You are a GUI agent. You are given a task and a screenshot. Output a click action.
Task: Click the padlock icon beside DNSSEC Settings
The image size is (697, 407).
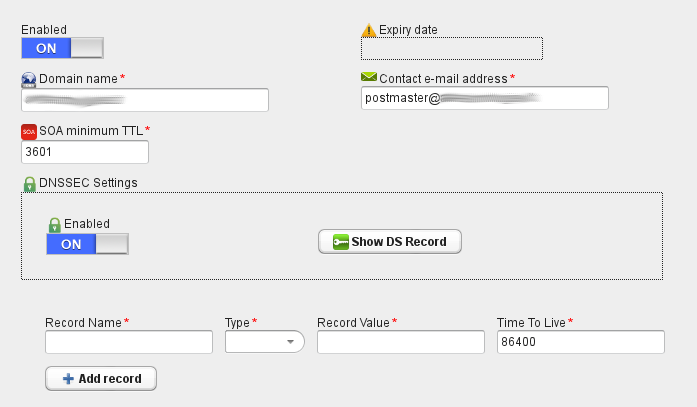click(x=29, y=184)
